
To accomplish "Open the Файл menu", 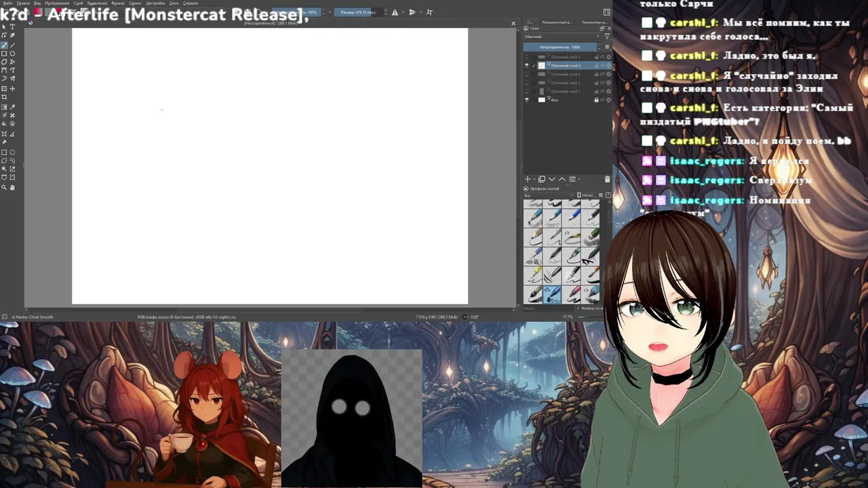I will (x=7, y=3).
